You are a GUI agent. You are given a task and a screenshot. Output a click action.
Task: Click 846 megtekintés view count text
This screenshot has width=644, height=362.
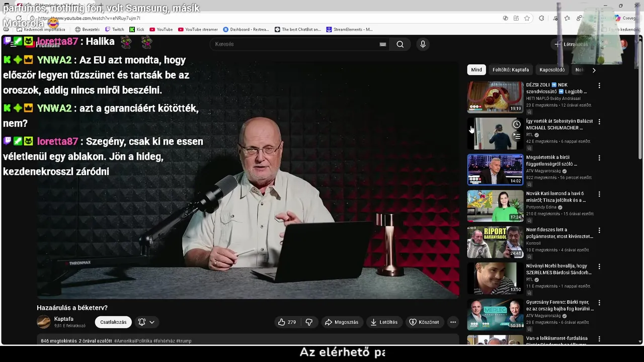pos(59,341)
